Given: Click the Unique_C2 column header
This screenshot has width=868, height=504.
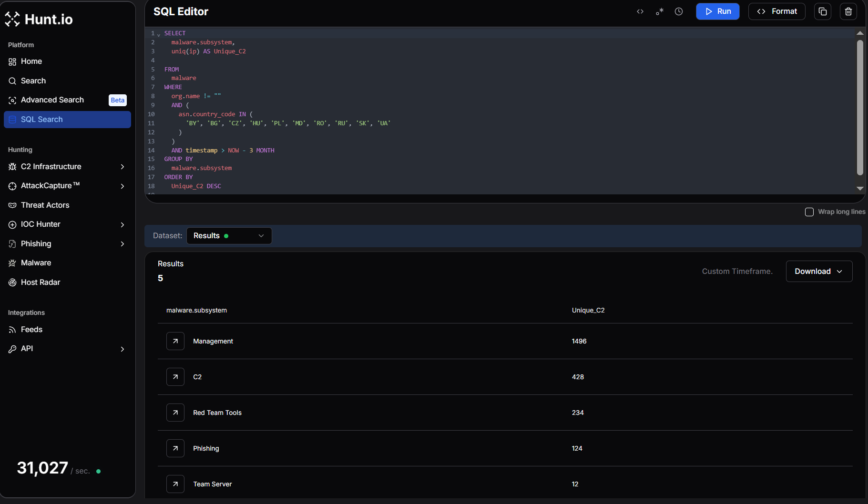Looking at the screenshot, I should (588, 310).
